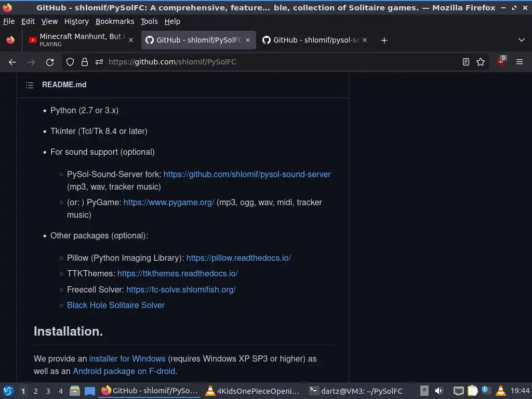Open the View menu

(x=49, y=21)
